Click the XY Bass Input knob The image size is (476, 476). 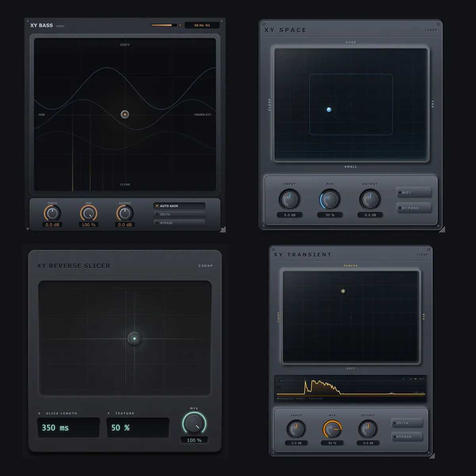[52, 213]
